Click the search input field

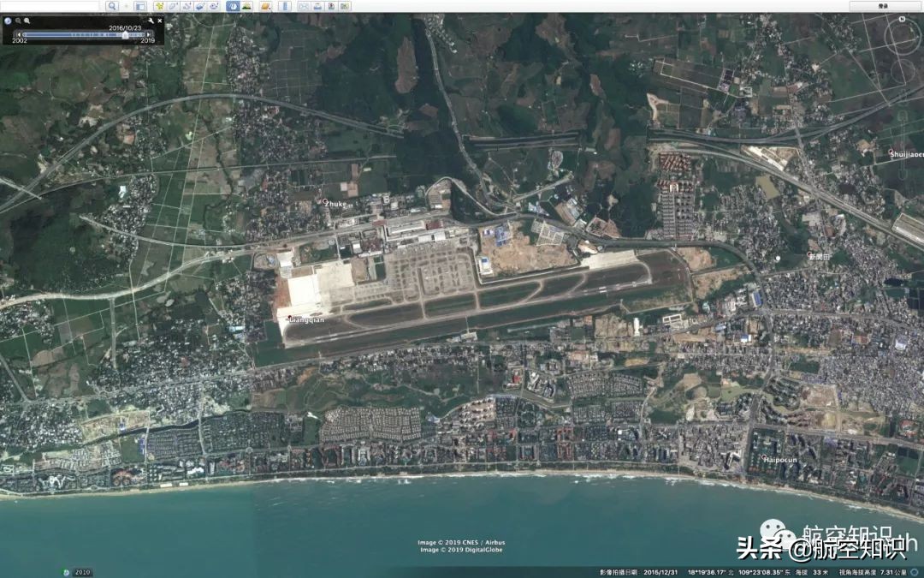[x=50, y=6]
